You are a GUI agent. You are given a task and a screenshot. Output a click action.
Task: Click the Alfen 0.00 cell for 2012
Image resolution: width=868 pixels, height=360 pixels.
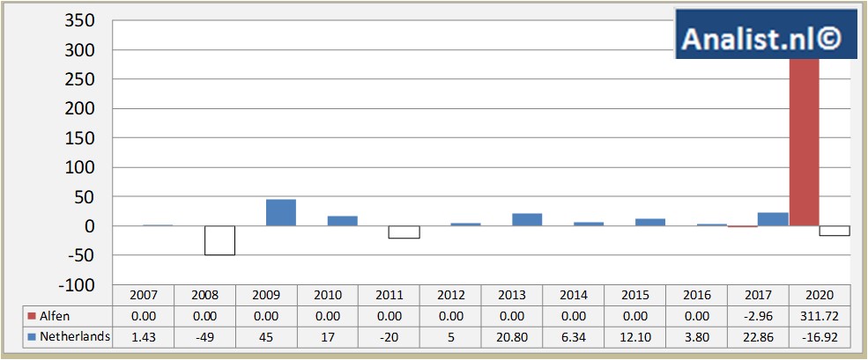pyautogui.click(x=450, y=316)
